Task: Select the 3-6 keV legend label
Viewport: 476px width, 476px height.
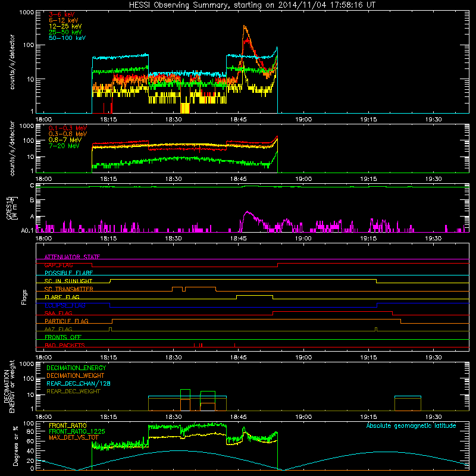Action: (x=62, y=14)
